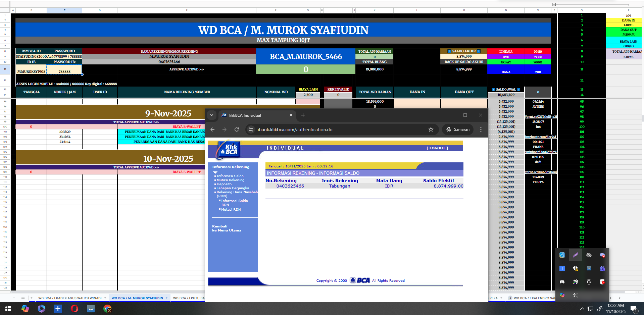
Task: Open the taskbar clock and date
Action: click(615, 309)
